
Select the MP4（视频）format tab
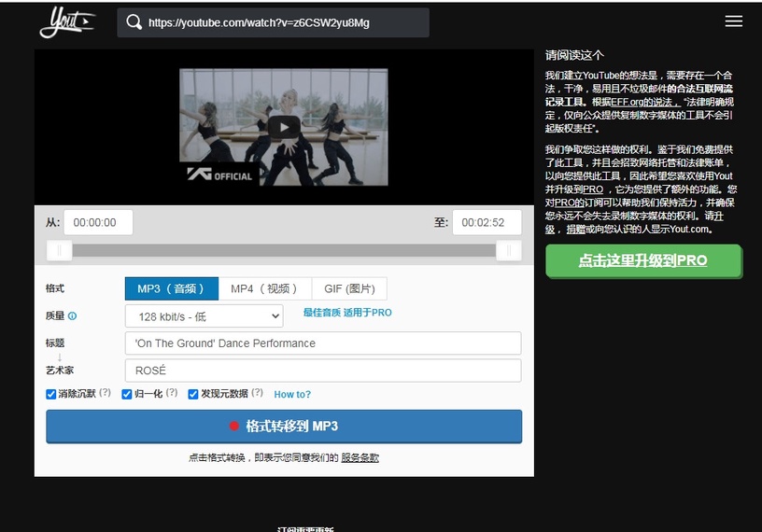(265, 288)
